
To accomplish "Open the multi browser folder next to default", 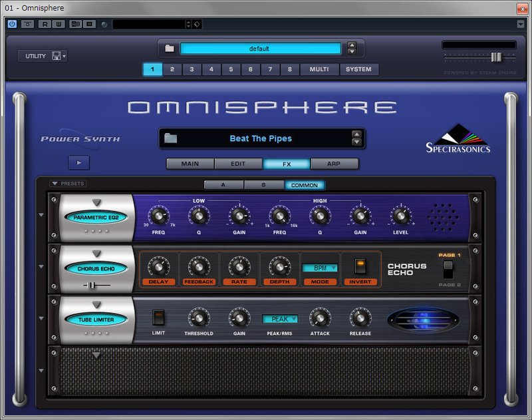I will coord(170,49).
